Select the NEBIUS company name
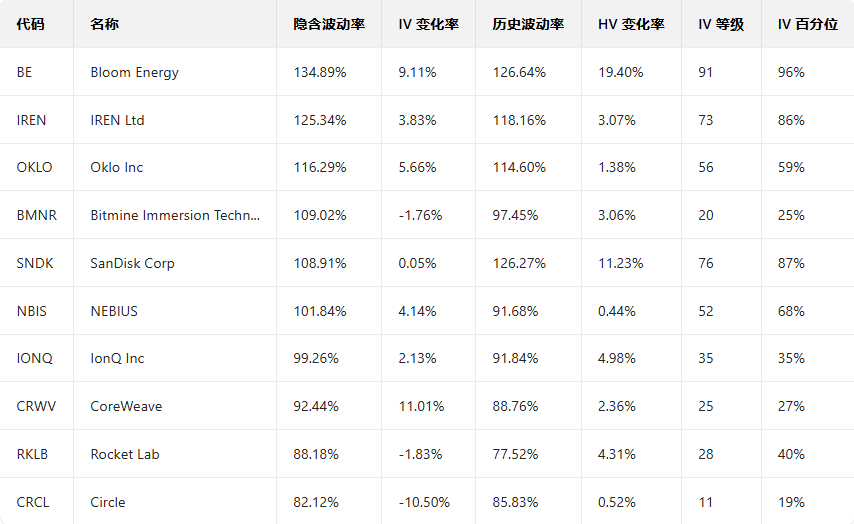Screen dimensions: 854x524 [114, 311]
